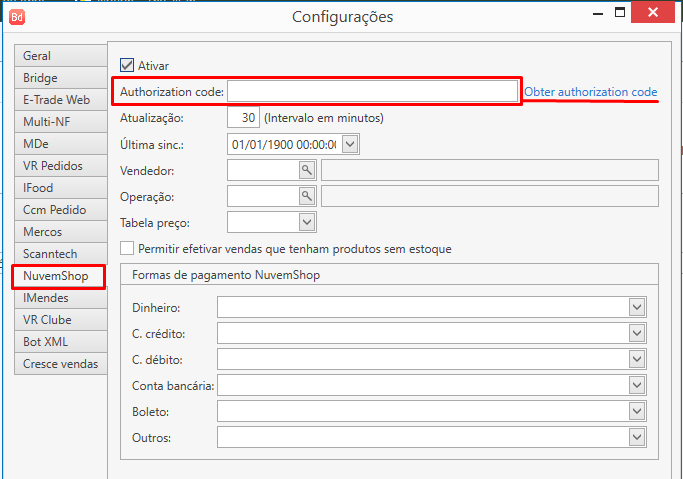Close the Configurações window
The width and height of the screenshot is (683, 479).
(659, 14)
